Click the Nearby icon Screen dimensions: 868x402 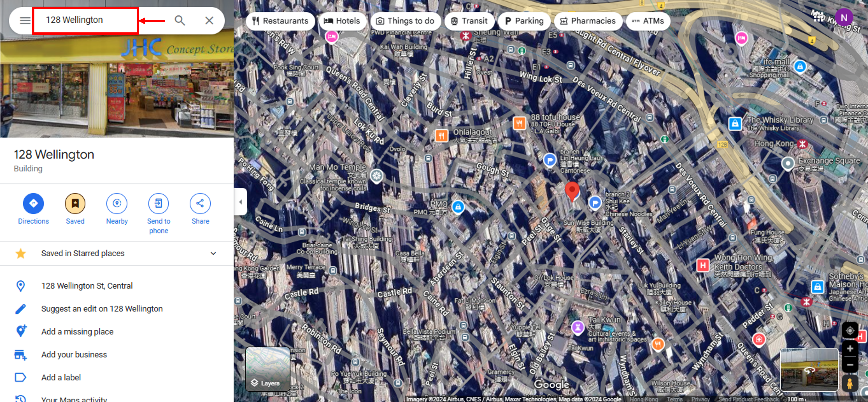(117, 203)
